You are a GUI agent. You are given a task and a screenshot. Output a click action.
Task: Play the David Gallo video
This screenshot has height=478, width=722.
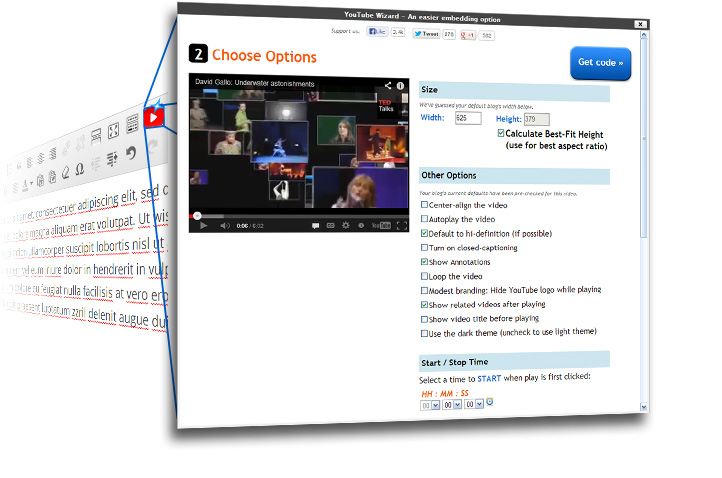203,226
